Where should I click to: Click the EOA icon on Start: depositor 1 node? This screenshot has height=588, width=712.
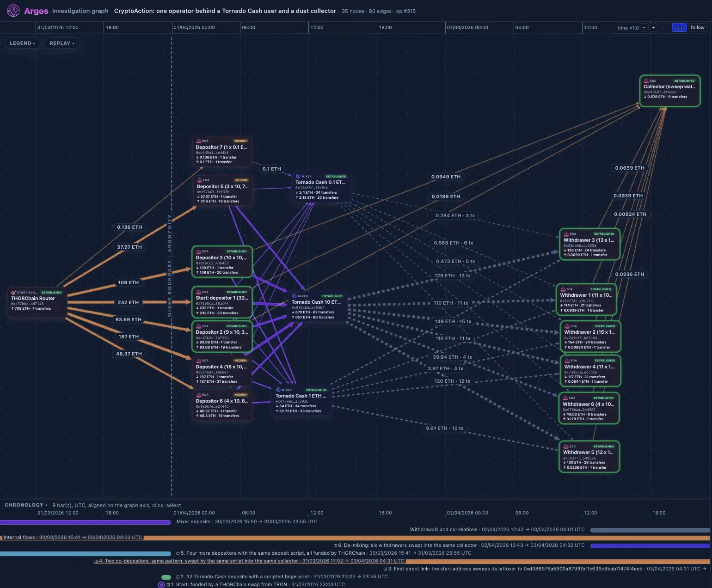coord(199,292)
